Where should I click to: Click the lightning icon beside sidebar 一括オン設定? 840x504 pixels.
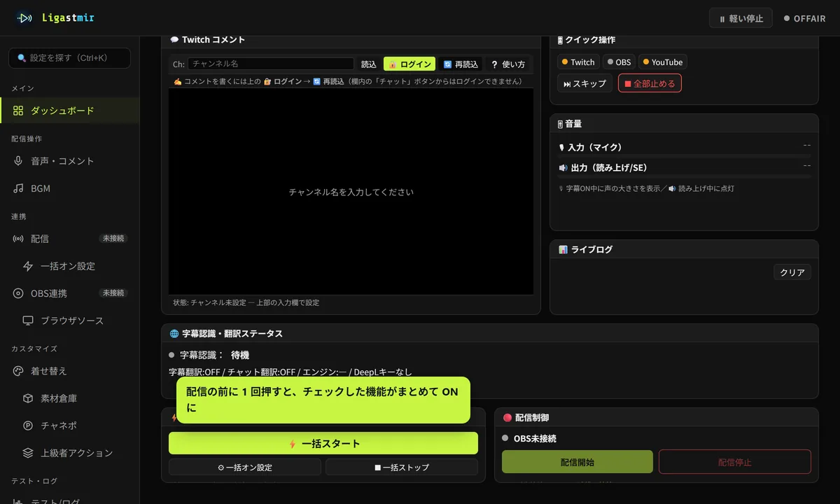[28, 266]
